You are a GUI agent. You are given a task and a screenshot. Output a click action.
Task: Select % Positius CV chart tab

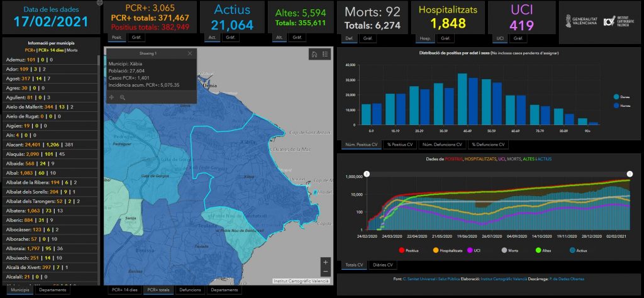(x=401, y=145)
